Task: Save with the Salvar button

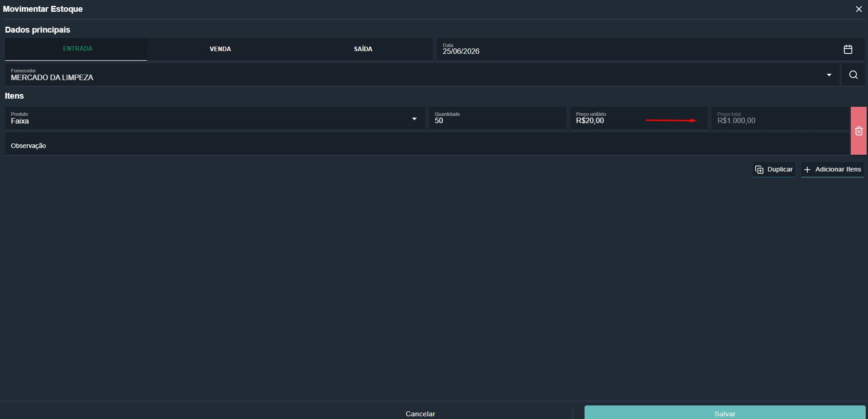Action: [x=725, y=413]
